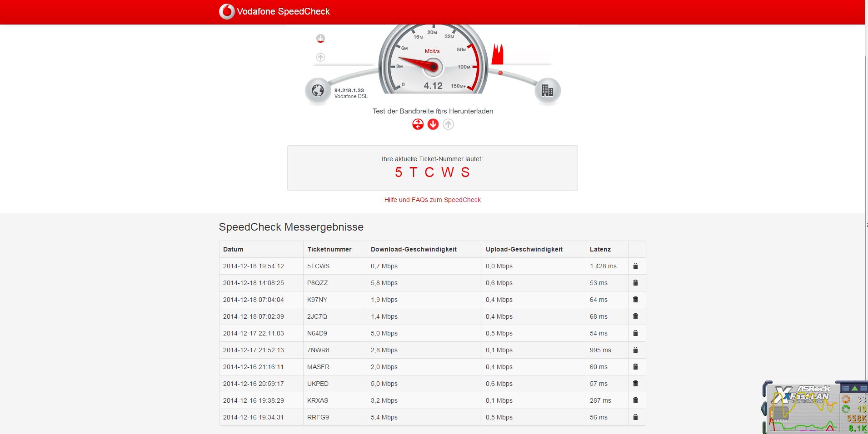Click the globe icon beside the IP address

tap(318, 90)
